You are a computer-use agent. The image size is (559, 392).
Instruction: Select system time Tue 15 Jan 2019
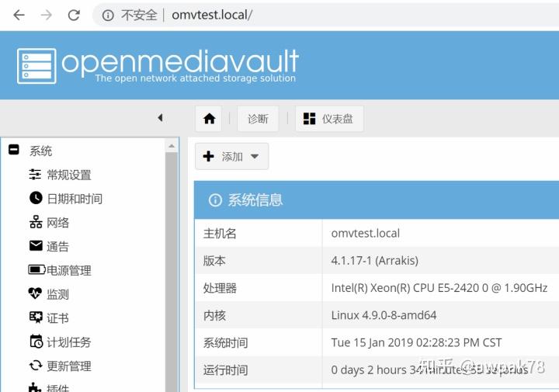coord(416,343)
